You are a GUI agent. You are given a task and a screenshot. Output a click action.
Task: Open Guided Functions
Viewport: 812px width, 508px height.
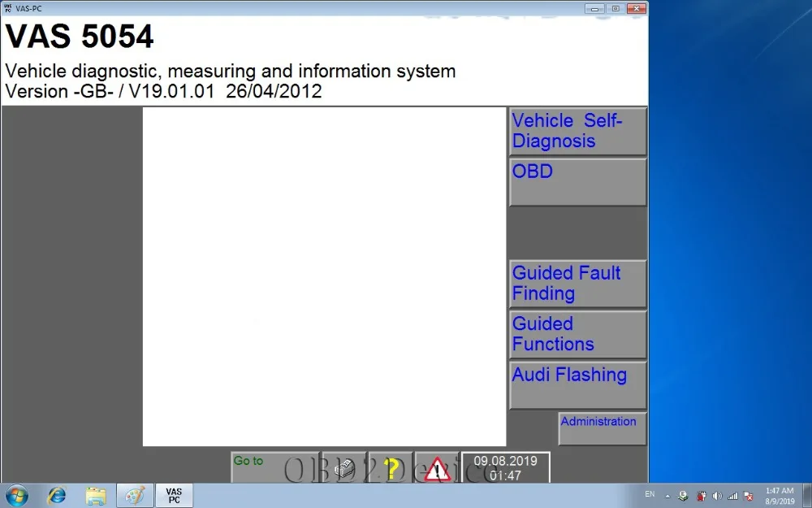(578, 335)
